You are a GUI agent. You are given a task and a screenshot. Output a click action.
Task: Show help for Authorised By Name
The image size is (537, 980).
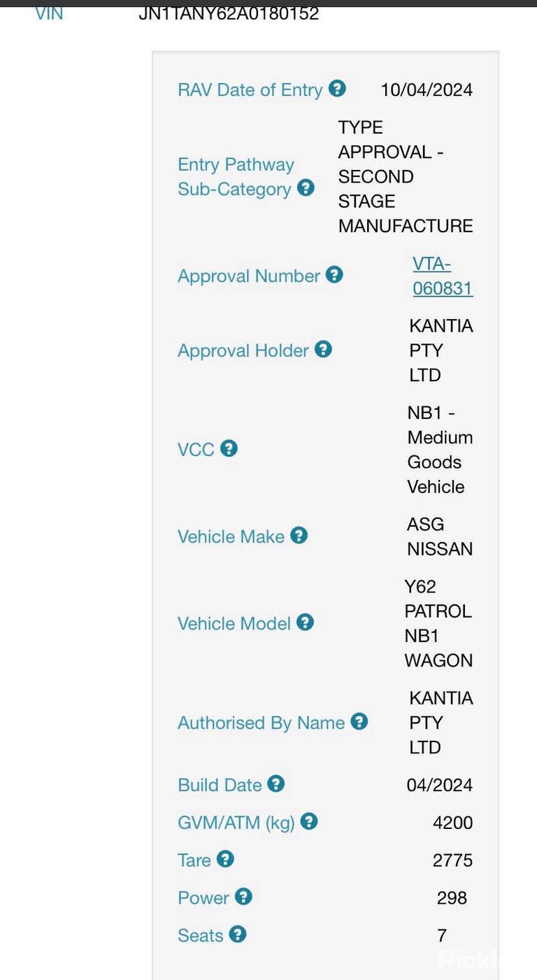coord(359,721)
